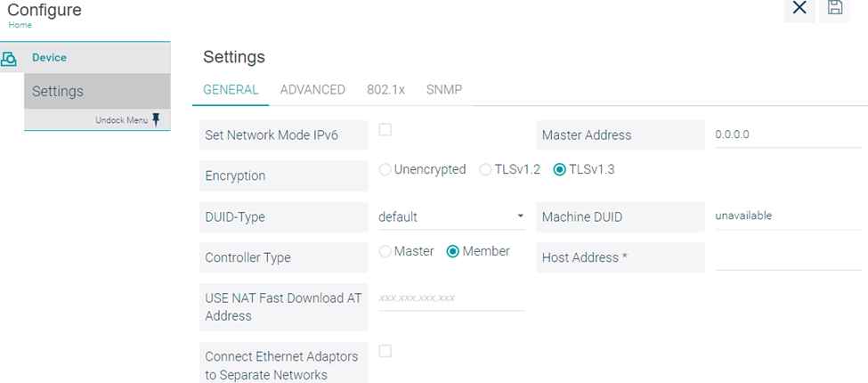Click the Device icon in sidebar

(x=9, y=59)
